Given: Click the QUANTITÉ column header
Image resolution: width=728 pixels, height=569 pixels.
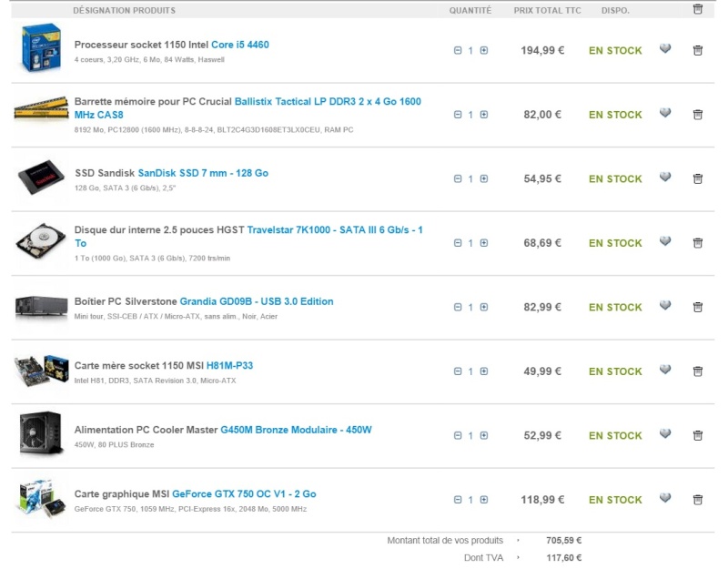Looking at the screenshot, I should point(470,10).
